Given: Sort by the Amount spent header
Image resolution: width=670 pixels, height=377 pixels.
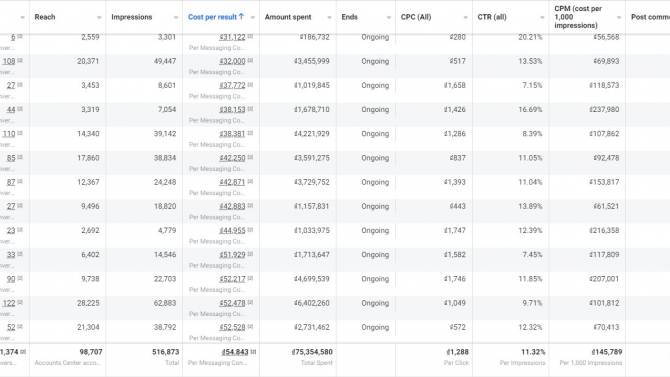Looking at the screenshot, I should tap(288, 17).
